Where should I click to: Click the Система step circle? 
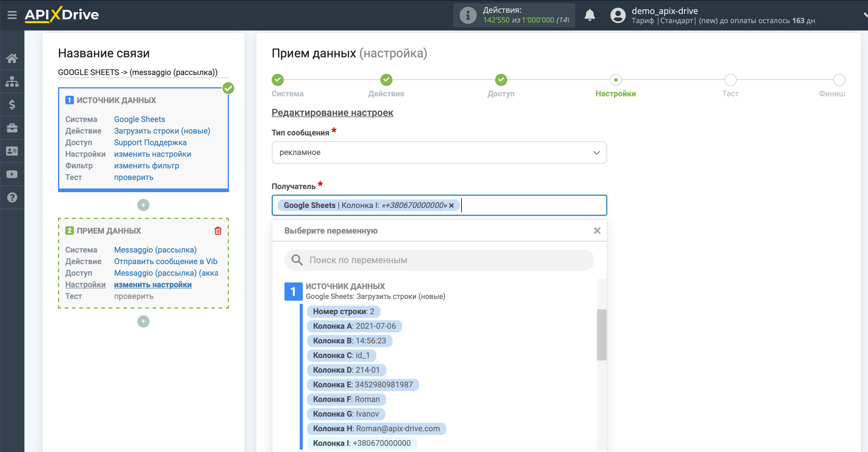pos(278,80)
